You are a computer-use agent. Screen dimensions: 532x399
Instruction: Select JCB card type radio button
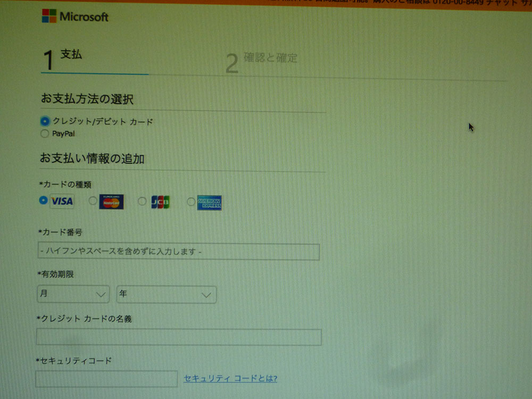142,202
